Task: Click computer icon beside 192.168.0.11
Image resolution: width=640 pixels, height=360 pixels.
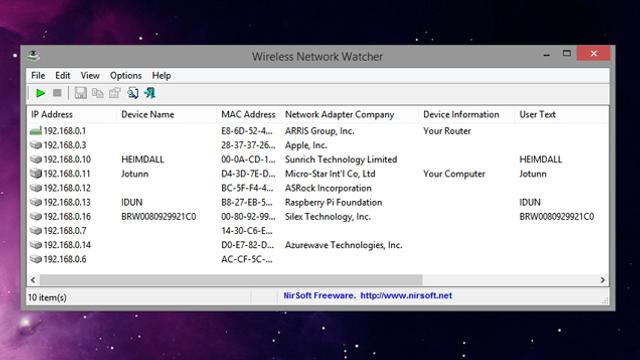Action: click(36, 174)
